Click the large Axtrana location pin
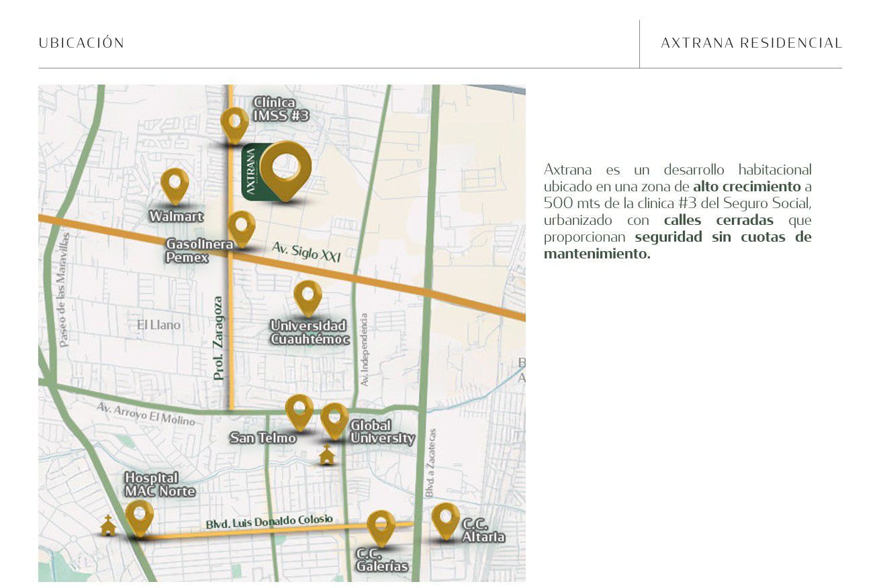Screen dimensions: 883x588 (286, 170)
